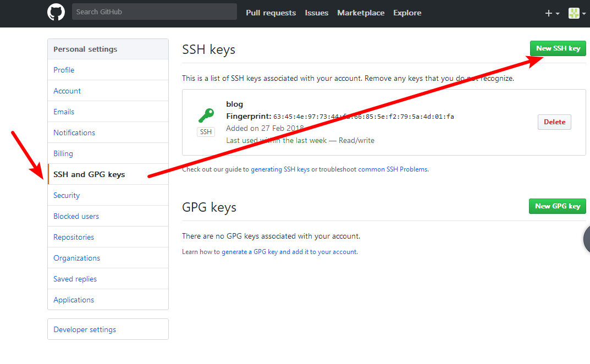
Task: Go to Issues in top navigation
Action: (x=317, y=13)
